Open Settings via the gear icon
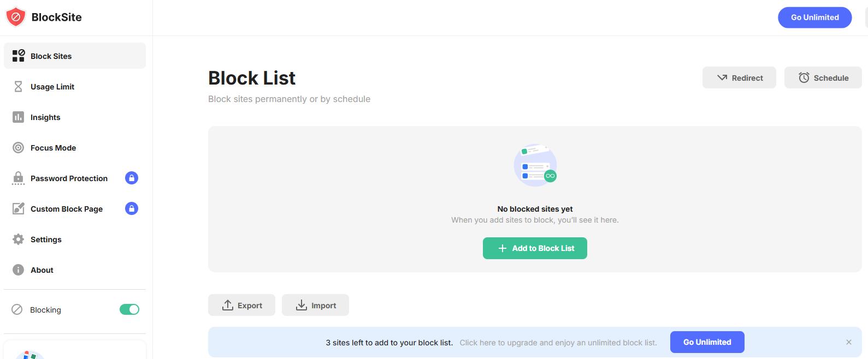The height and width of the screenshot is (359, 868). [18, 239]
